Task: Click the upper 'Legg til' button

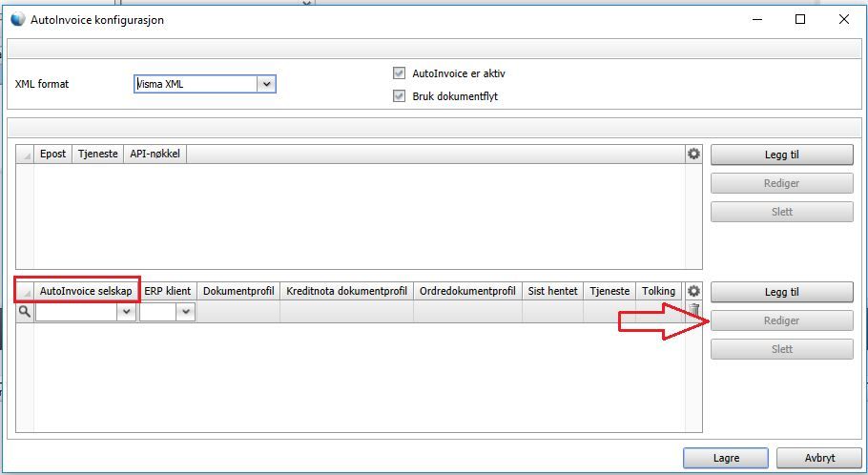Action: [x=781, y=155]
